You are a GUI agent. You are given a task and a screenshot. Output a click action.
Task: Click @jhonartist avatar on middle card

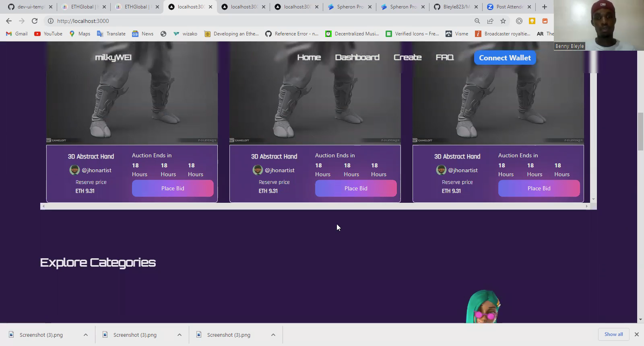(258, 170)
